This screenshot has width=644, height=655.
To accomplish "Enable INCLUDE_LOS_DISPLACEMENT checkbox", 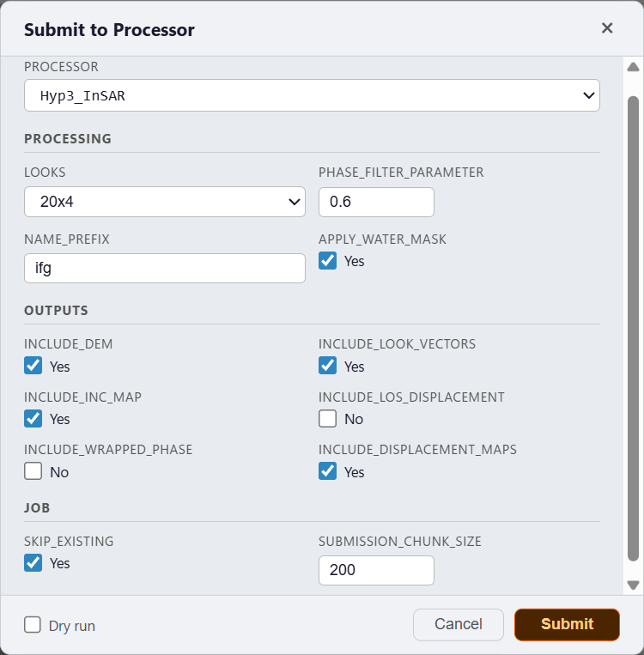I will click(327, 419).
